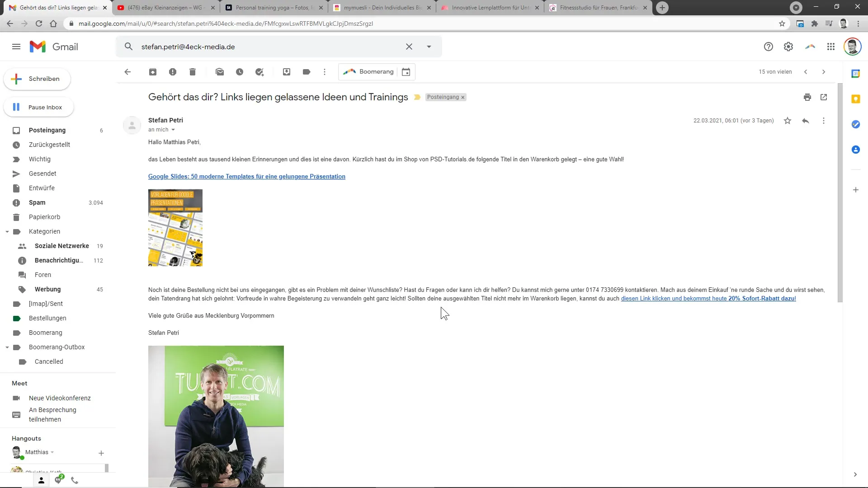The width and height of the screenshot is (868, 488).
Task: Toggle the main menu hamburger
Action: coord(16,47)
